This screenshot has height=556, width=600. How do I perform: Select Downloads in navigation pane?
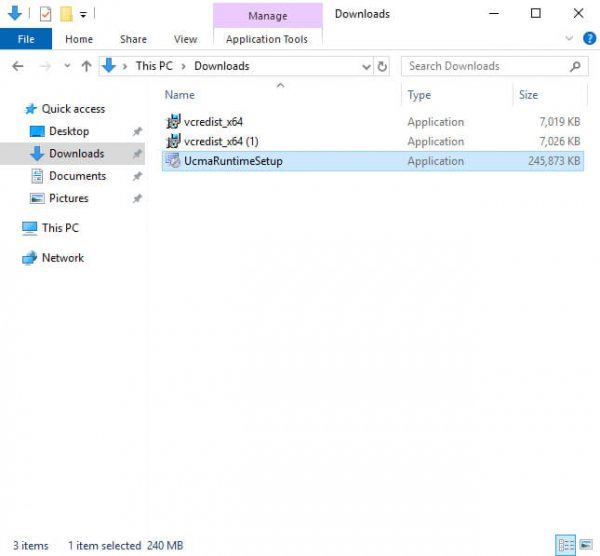click(x=72, y=153)
